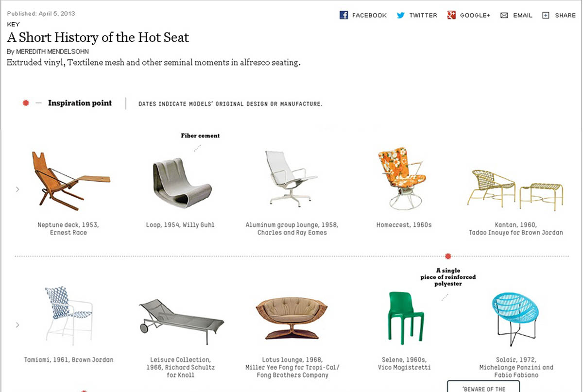
Task: Click the Kantan chair and ottoman image
Action: click(516, 187)
